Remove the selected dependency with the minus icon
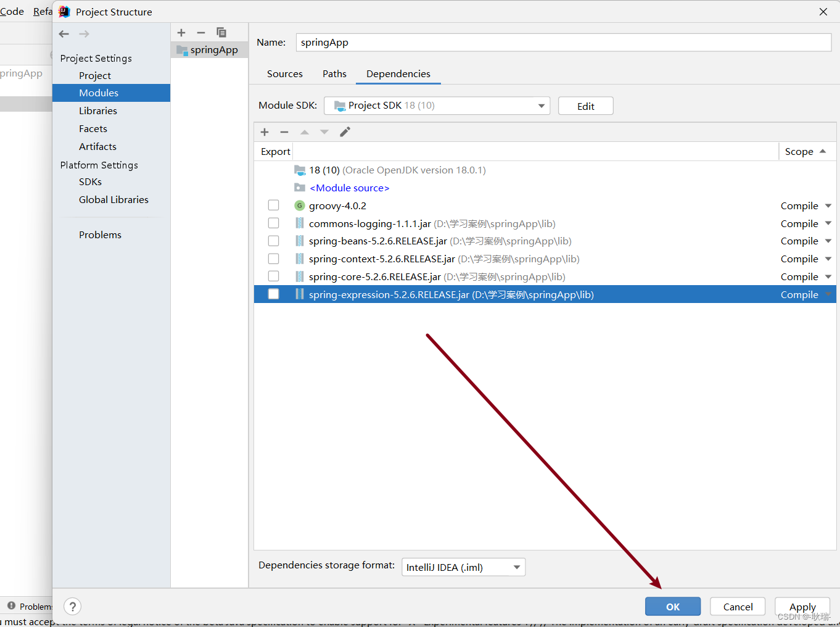This screenshot has width=840, height=627. click(284, 132)
